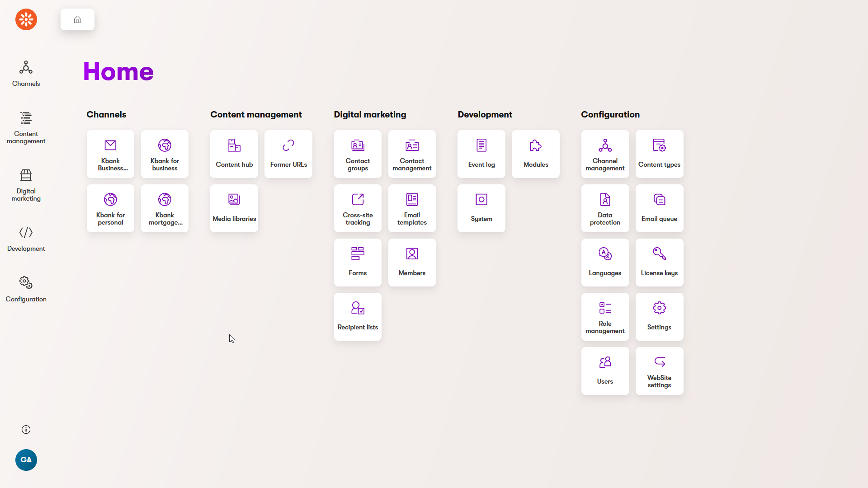Select Channels in the left sidebar

tap(26, 74)
